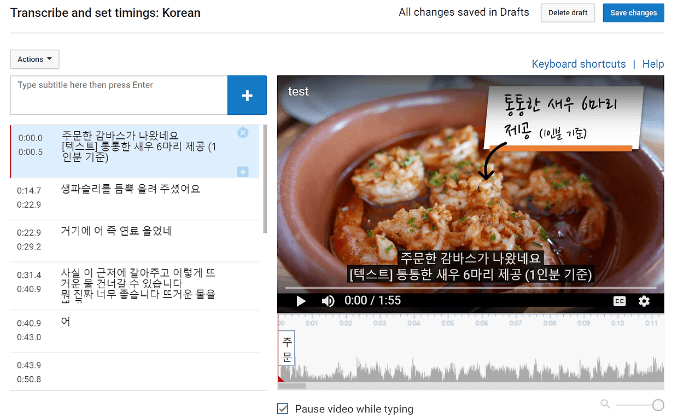Click end time 0:29.2
The width and height of the screenshot is (673, 418).
[x=29, y=247]
